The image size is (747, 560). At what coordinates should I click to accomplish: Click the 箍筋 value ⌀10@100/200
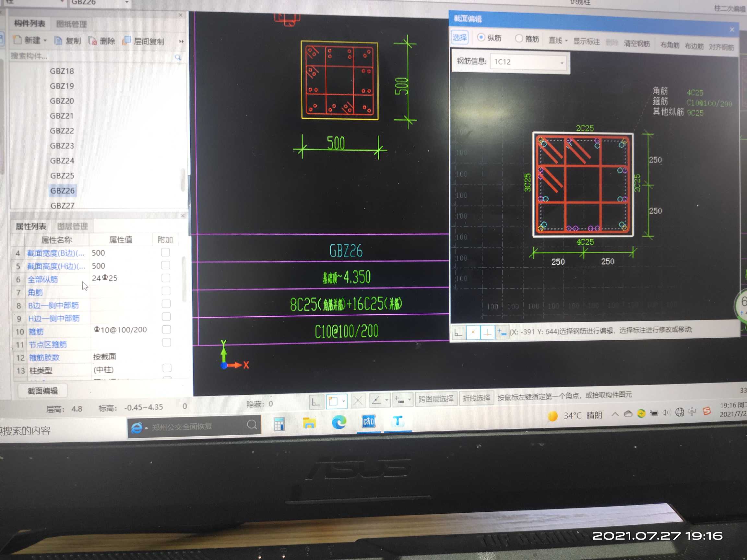coord(120,330)
